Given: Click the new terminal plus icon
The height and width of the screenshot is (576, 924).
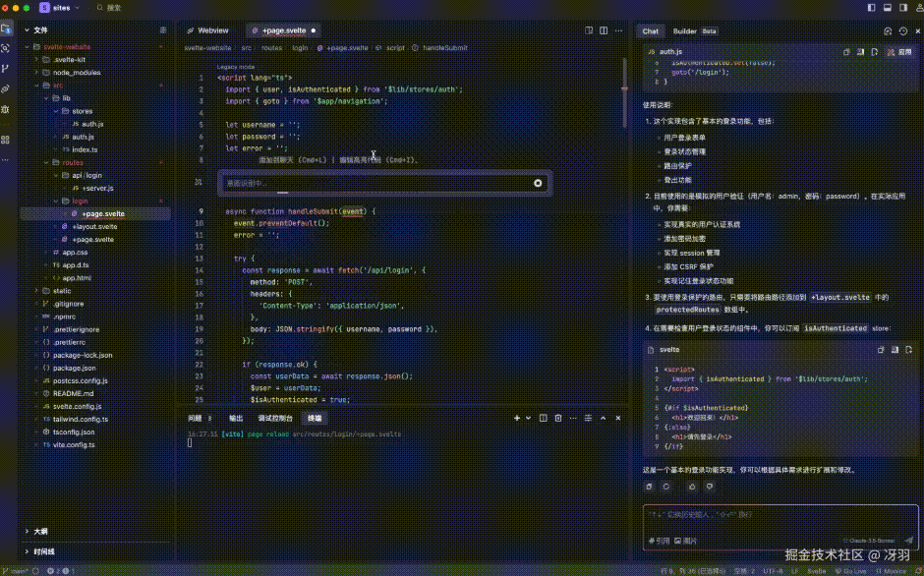Looking at the screenshot, I should (x=517, y=418).
